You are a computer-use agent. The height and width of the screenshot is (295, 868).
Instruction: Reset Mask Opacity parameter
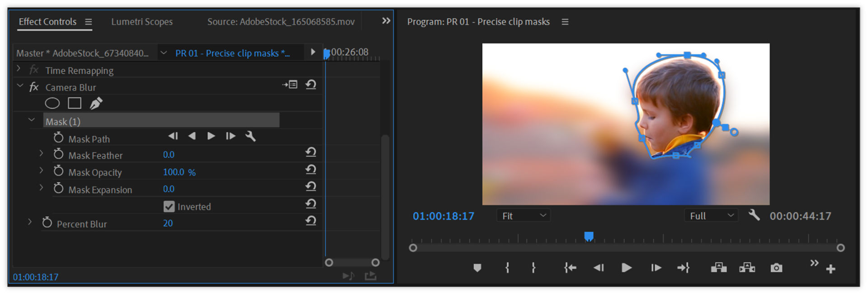311,170
